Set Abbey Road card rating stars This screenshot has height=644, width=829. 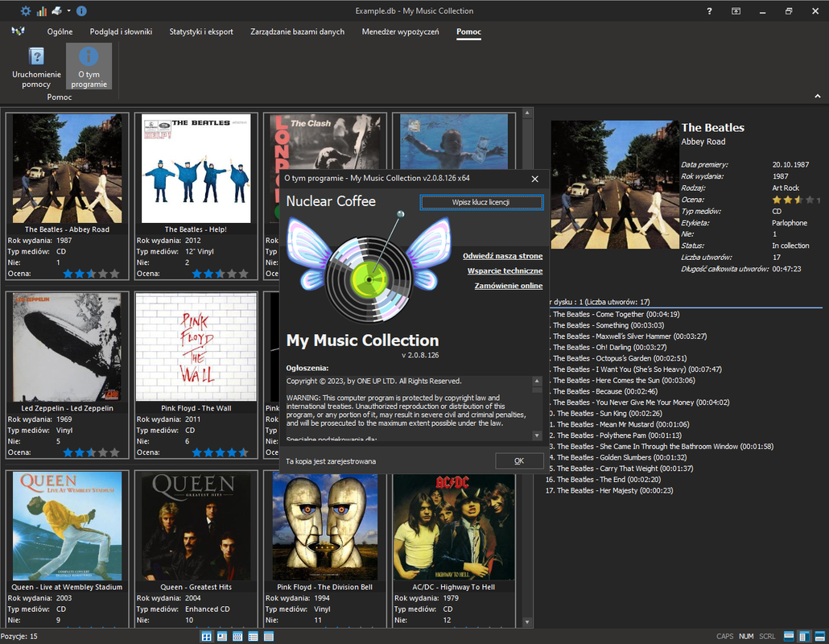point(91,274)
